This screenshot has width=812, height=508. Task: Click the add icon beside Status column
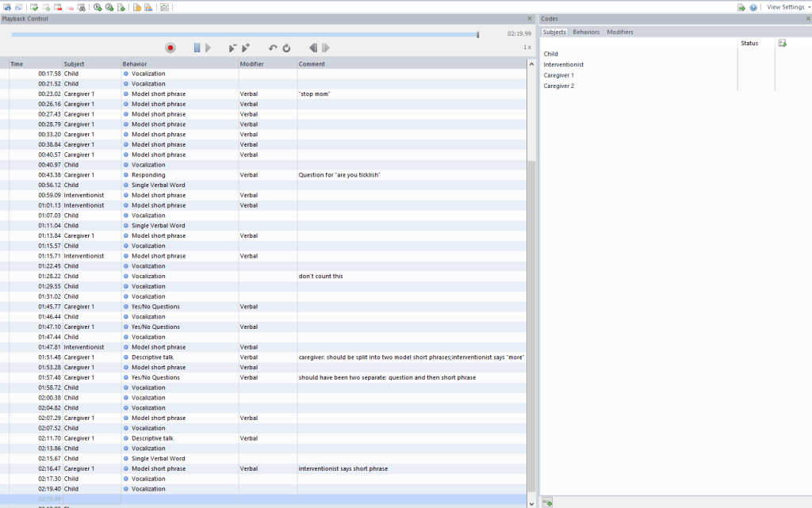(783, 43)
